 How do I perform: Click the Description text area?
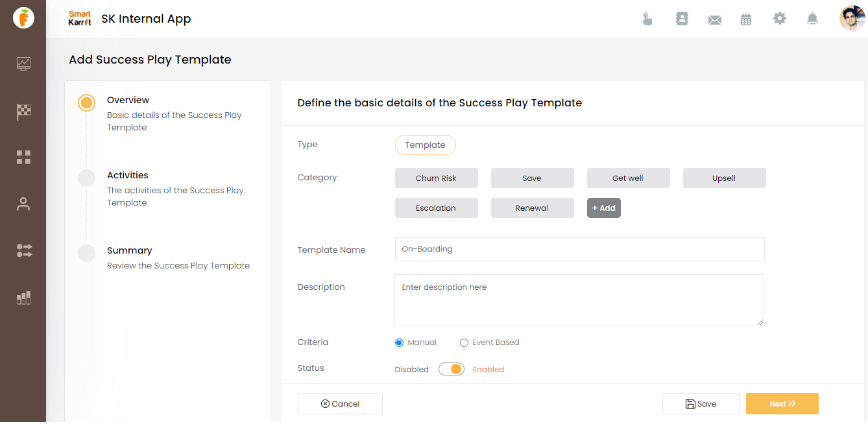tap(579, 300)
